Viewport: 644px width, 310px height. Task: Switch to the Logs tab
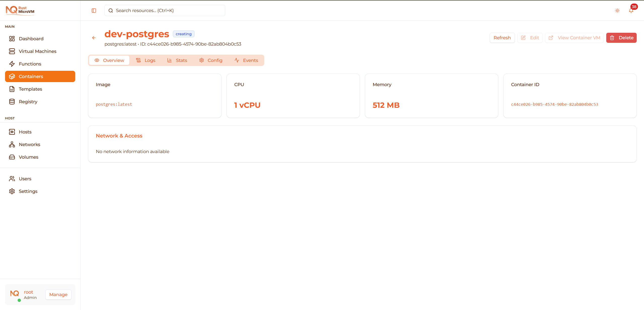tap(146, 60)
